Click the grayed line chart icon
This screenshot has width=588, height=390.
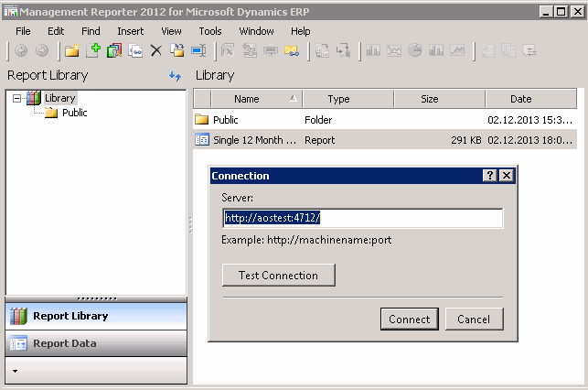pos(394,50)
